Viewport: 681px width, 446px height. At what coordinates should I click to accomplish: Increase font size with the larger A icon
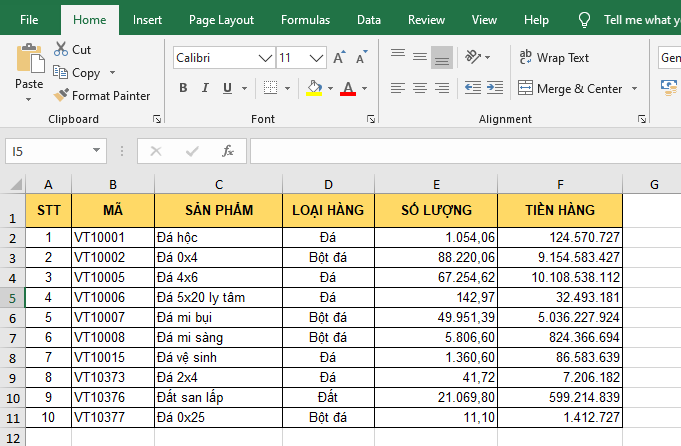(339, 58)
